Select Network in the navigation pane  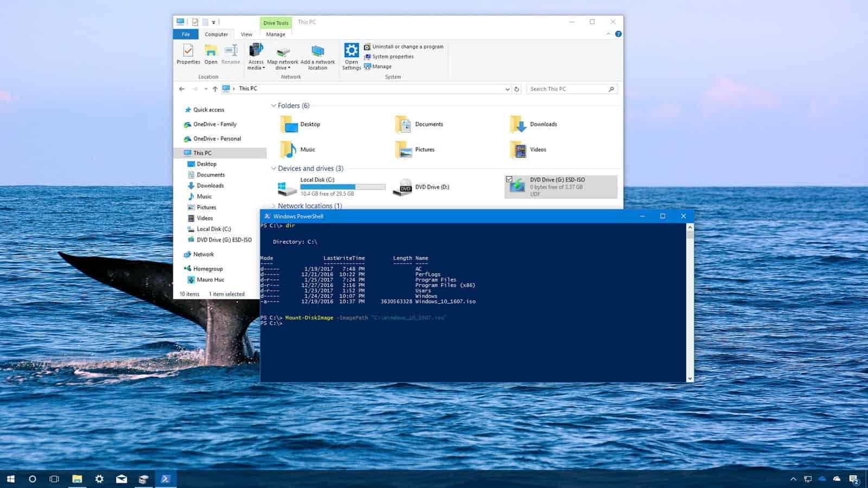[x=199, y=254]
